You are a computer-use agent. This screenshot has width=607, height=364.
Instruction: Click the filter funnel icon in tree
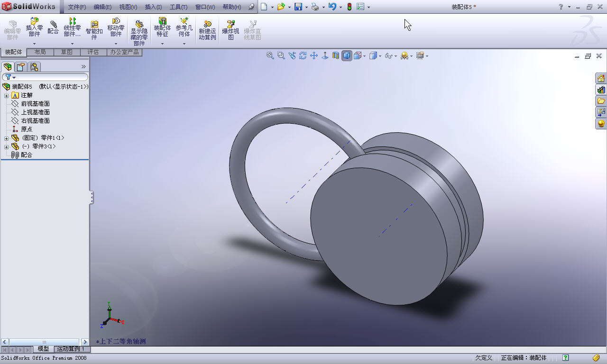click(9, 77)
